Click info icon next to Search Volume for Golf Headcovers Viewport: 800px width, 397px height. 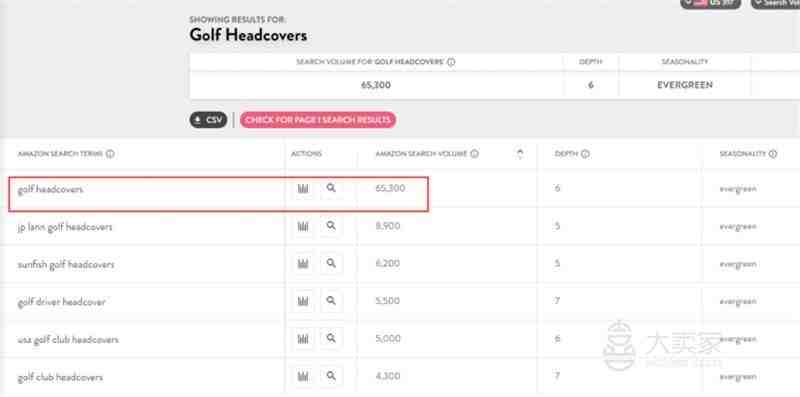pyautogui.click(x=451, y=62)
